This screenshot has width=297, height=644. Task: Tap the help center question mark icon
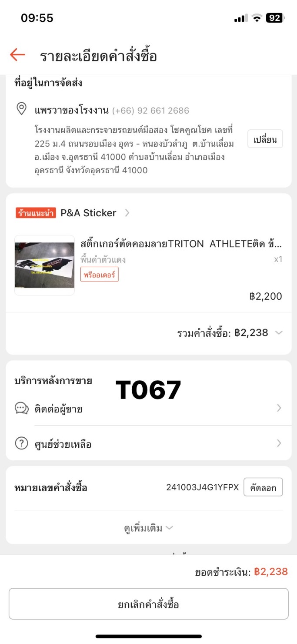(22, 443)
